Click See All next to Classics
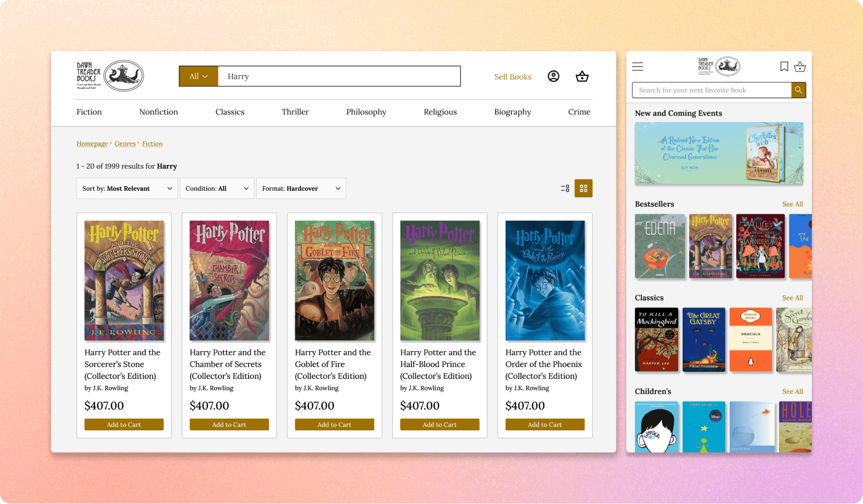The width and height of the screenshot is (863, 504). click(x=792, y=297)
